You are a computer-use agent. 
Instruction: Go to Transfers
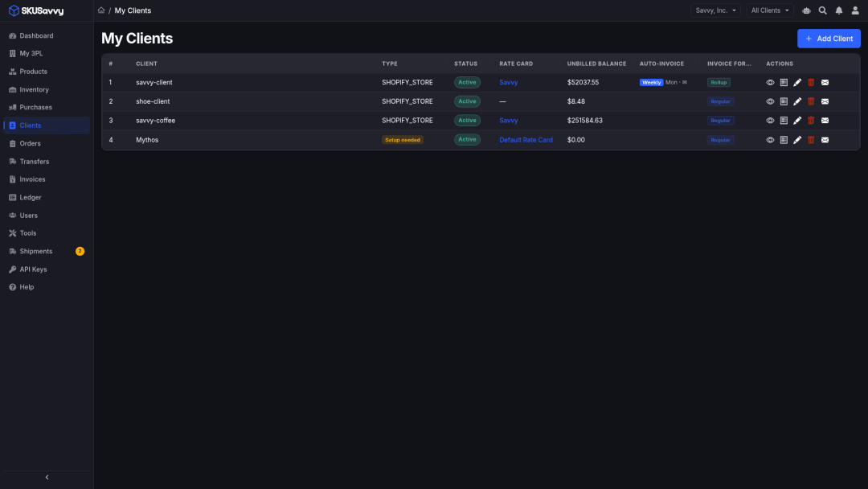tap(47, 162)
